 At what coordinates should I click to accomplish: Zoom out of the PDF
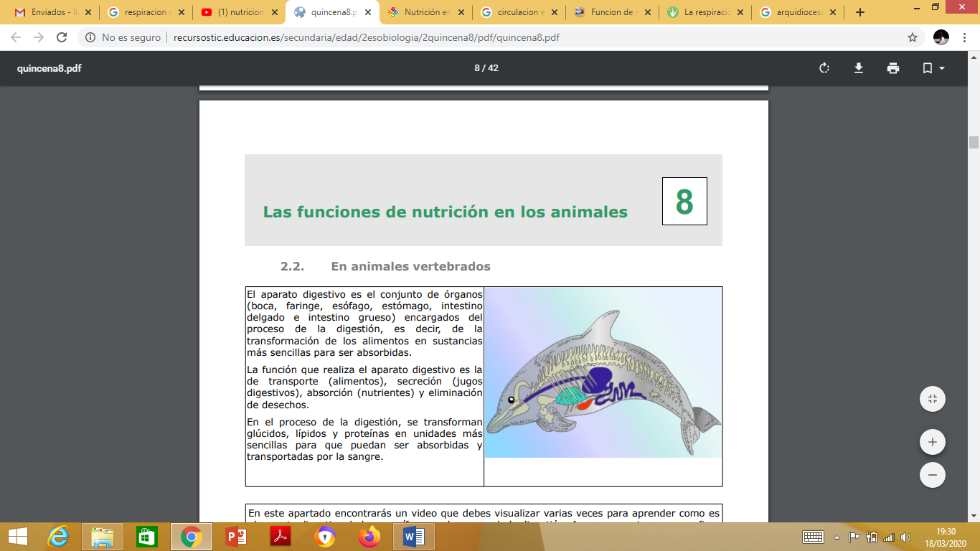tap(933, 475)
